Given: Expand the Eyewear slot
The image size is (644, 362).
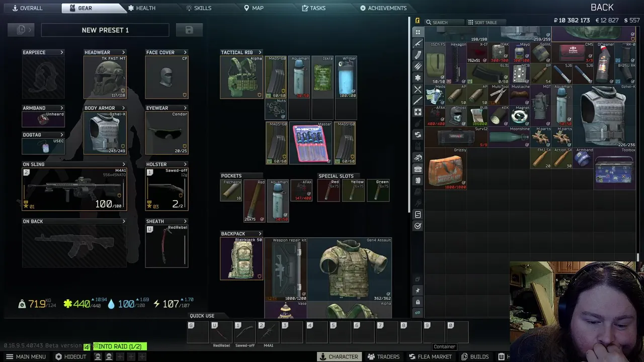Looking at the screenshot, I should [185, 108].
